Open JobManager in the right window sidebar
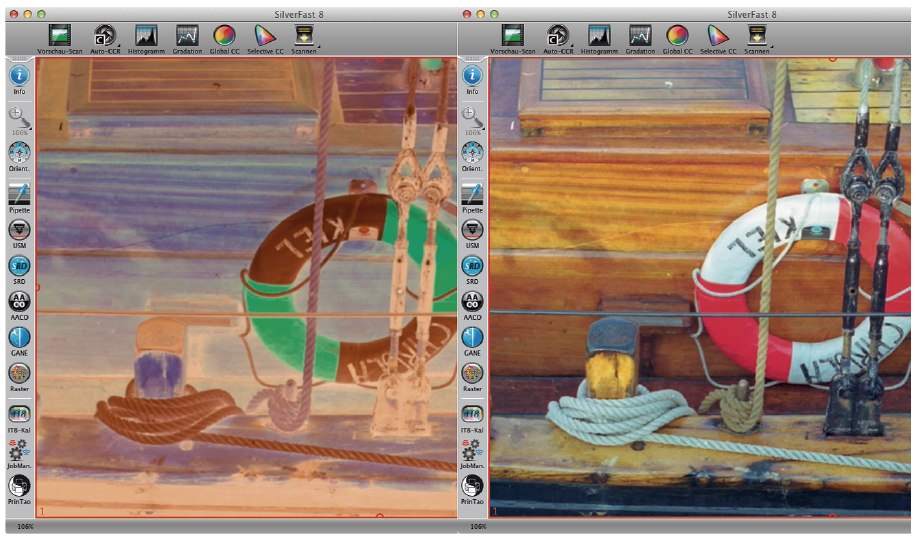The width and height of the screenshot is (916, 538). [x=472, y=449]
